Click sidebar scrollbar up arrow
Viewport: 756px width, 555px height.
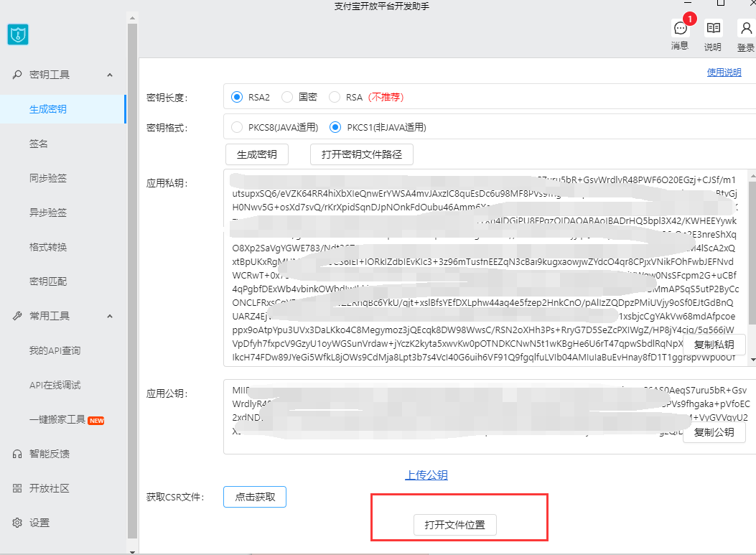point(132,18)
